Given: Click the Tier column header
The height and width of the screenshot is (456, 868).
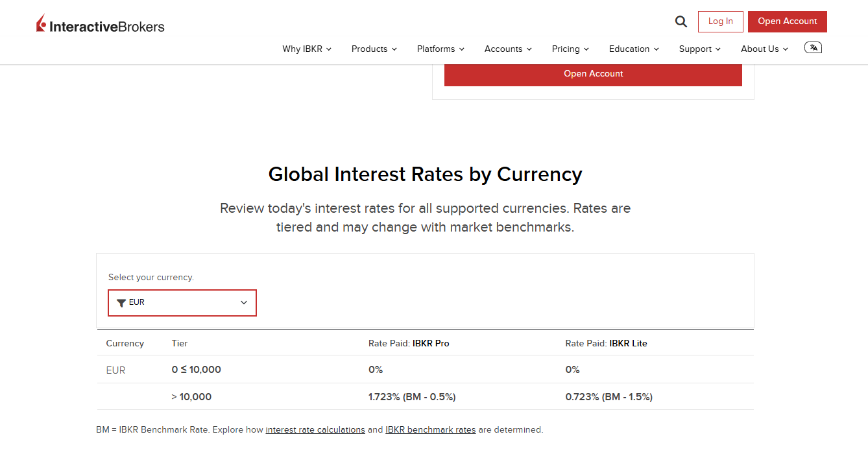Looking at the screenshot, I should (180, 343).
